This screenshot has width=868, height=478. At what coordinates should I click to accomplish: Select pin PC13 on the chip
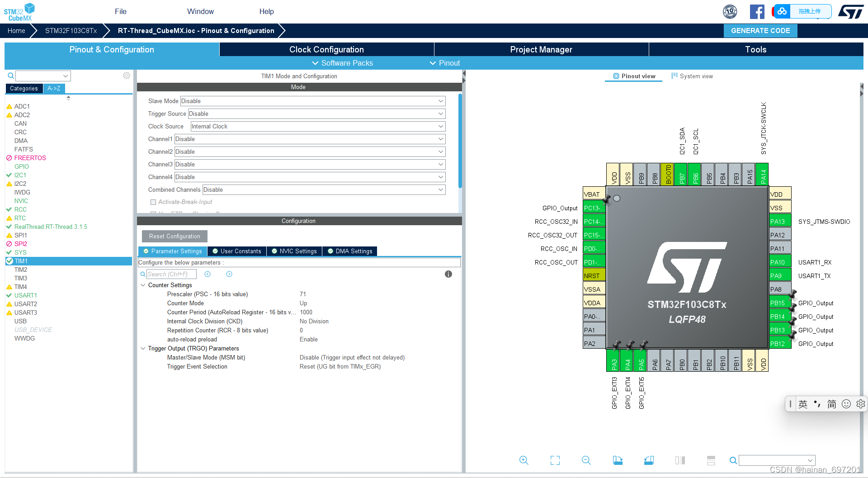594,208
